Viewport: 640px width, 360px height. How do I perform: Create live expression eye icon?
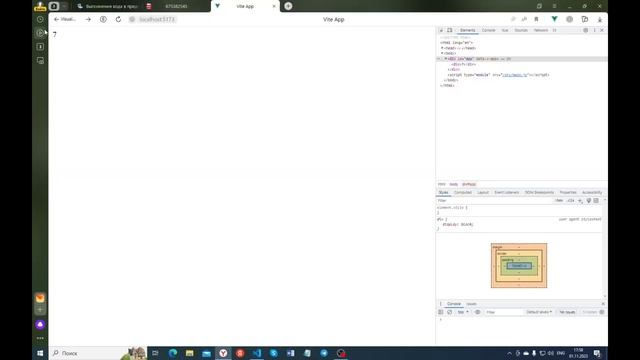click(x=477, y=312)
